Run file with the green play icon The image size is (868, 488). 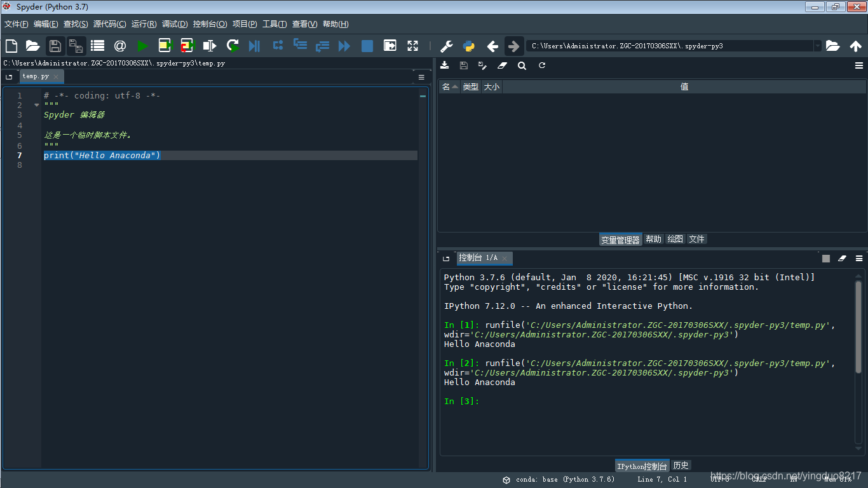coord(142,46)
